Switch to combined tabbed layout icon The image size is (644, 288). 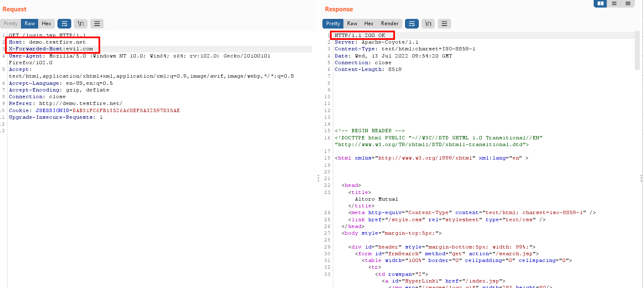pyautogui.click(x=628, y=3)
